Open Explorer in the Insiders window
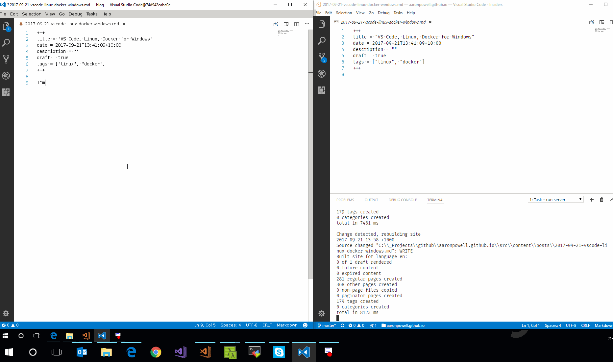The height and width of the screenshot is (364, 613). coord(322,24)
